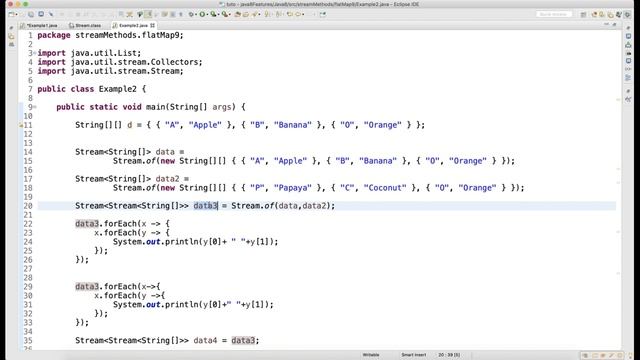Maximize the editor area
The image size is (640, 360).
tap(614, 24)
